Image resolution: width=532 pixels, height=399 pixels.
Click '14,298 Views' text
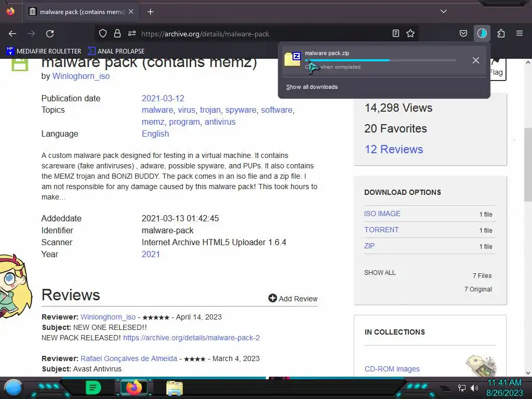point(398,108)
